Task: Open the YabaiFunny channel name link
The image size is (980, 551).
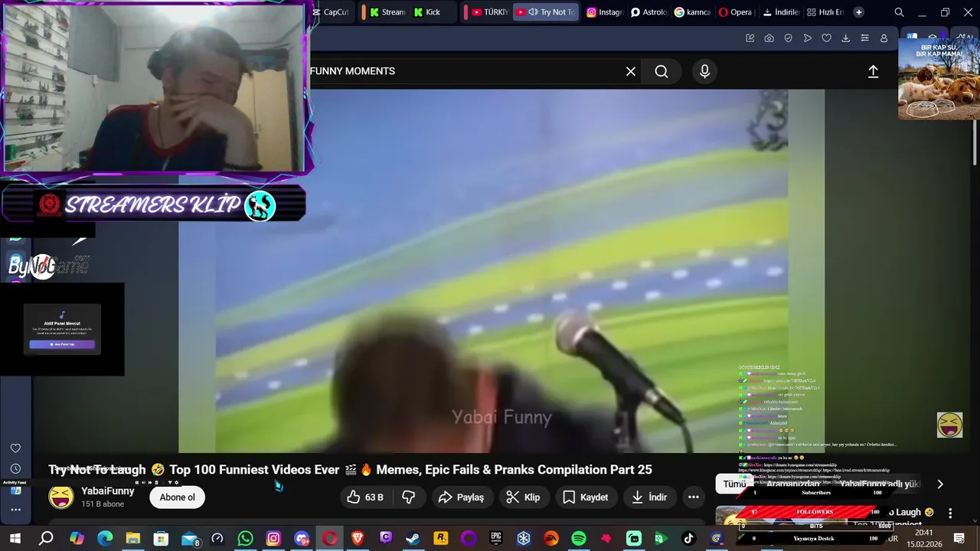Action: (x=107, y=491)
